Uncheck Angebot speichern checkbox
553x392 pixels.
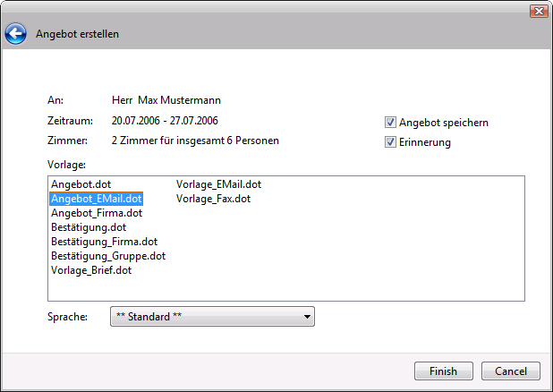click(x=390, y=123)
